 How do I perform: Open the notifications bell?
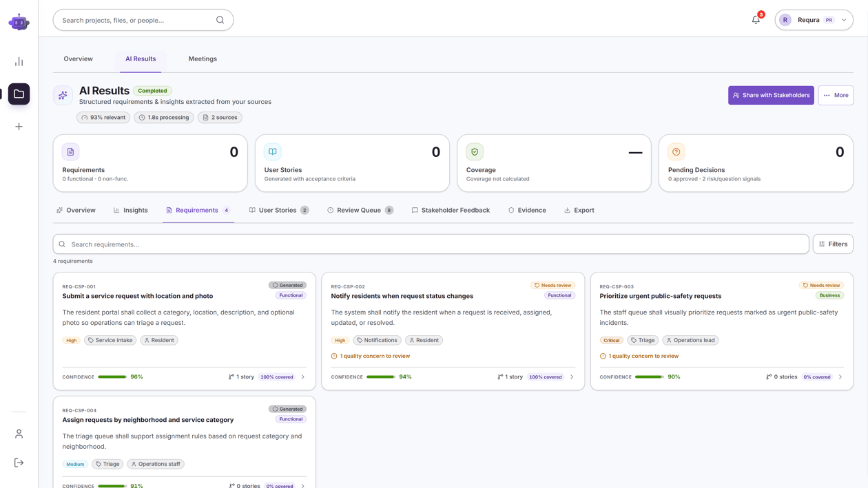coord(756,20)
